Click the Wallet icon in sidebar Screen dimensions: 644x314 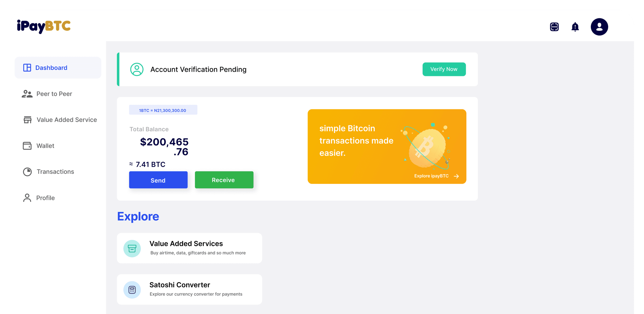(x=27, y=146)
